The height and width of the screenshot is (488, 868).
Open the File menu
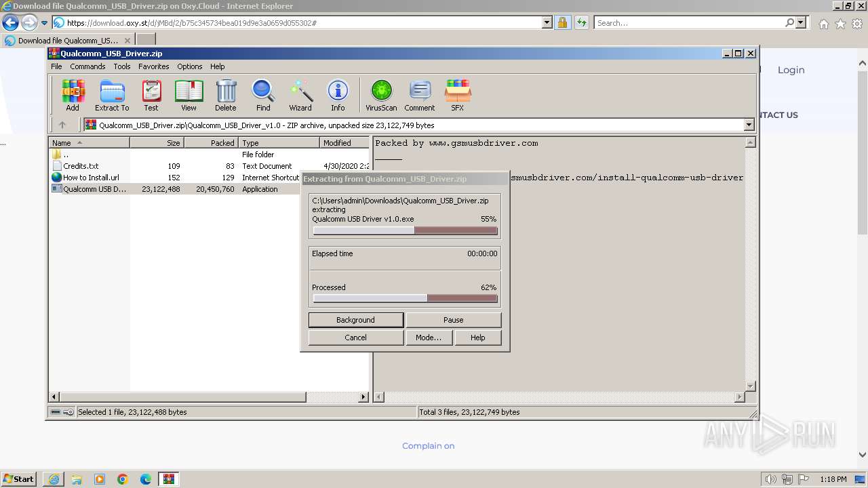click(x=56, y=66)
